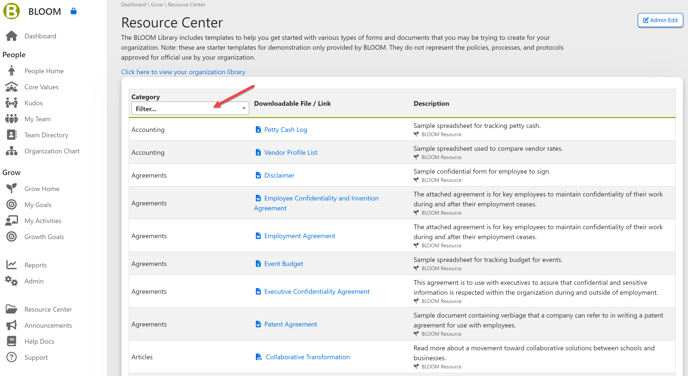This screenshot has height=376, width=688.
Task: Expand the Category Filter dropdown
Action: pyautogui.click(x=190, y=108)
